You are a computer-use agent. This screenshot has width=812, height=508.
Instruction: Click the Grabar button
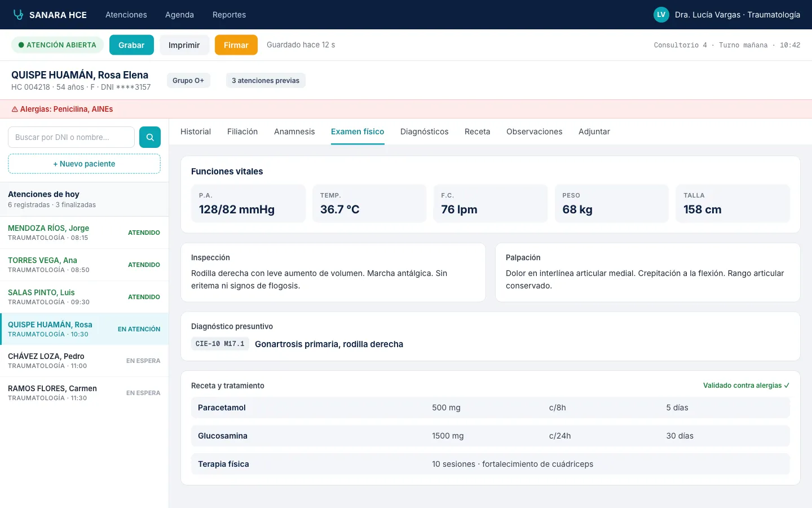[x=131, y=45]
